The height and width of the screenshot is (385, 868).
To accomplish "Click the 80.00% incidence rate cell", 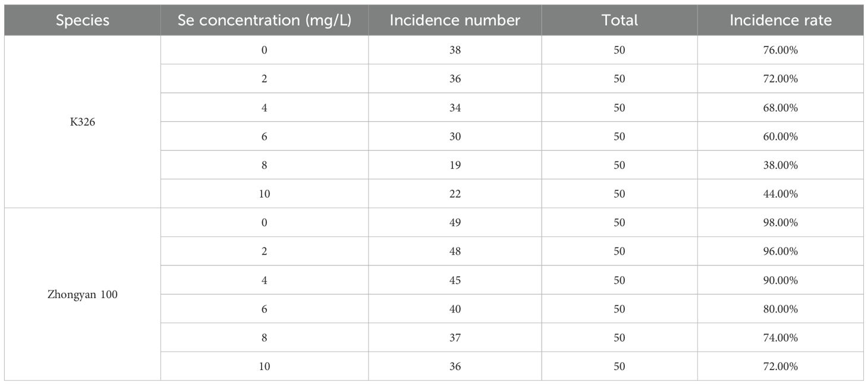I will point(781,309).
